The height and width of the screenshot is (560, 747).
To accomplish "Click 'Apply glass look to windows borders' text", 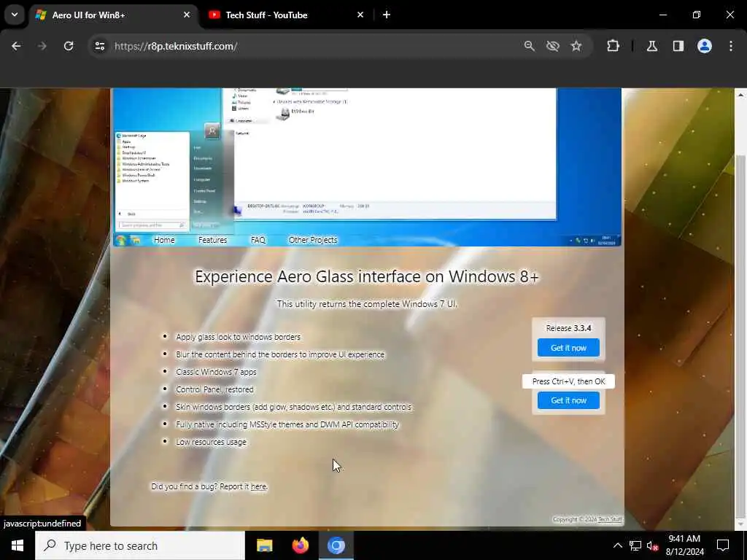I will [x=239, y=337].
